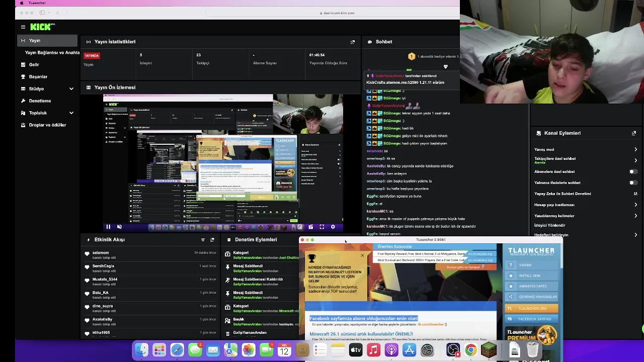Open Messages from the Dock
The height and width of the screenshot is (362, 644).
click(x=195, y=350)
